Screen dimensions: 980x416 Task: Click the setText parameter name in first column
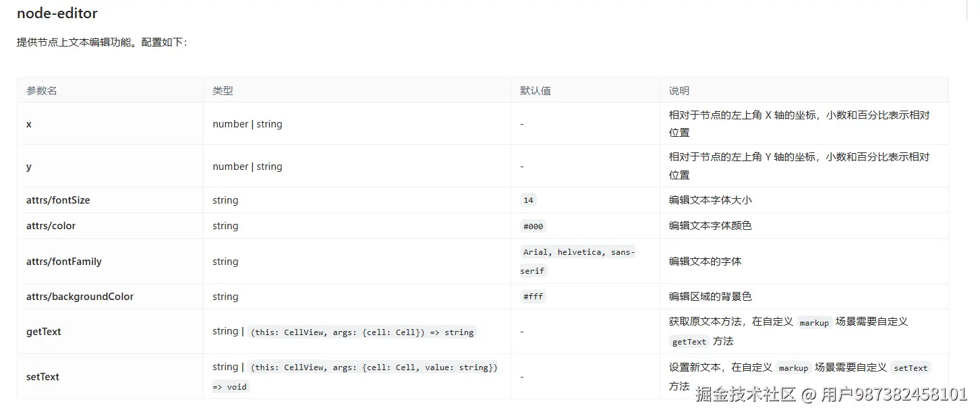tap(42, 377)
